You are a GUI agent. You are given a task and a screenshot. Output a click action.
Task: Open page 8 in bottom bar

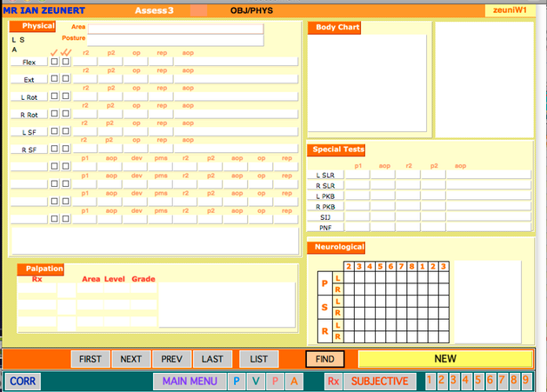513,380
